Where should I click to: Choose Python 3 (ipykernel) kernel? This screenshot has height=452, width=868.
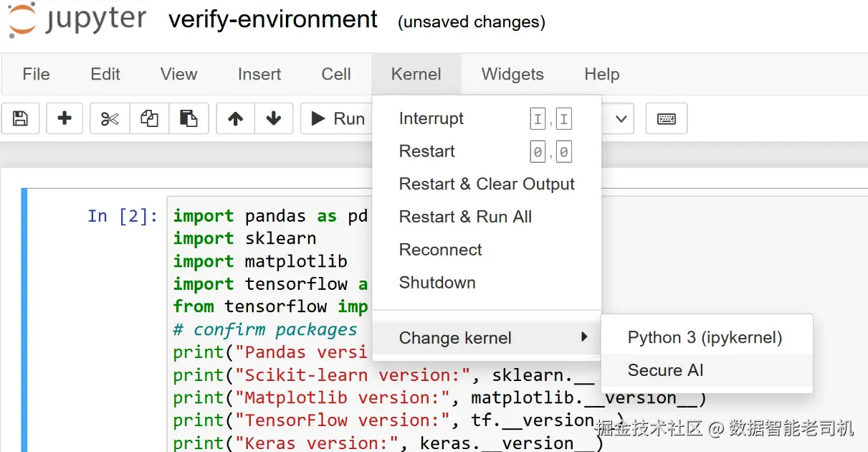(704, 337)
